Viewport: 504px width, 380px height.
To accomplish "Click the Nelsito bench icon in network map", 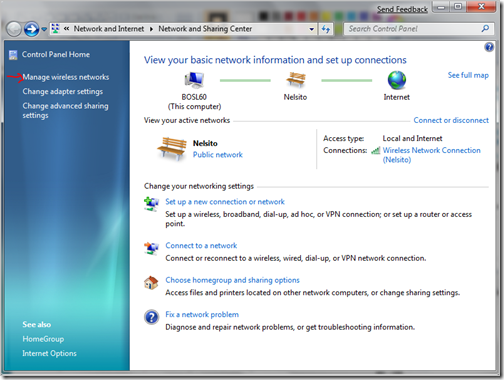I will pyautogui.click(x=295, y=80).
